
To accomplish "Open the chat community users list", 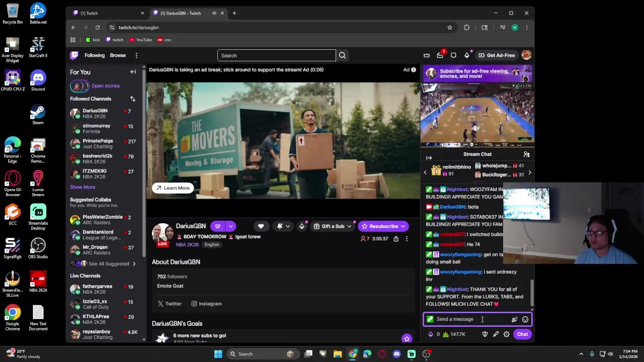I will click(x=526, y=154).
